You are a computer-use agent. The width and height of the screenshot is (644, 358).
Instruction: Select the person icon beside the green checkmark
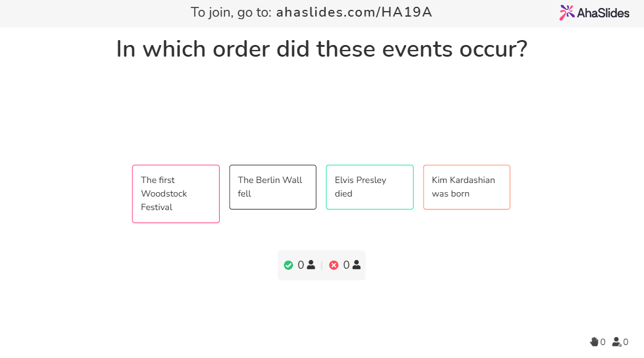pyautogui.click(x=310, y=264)
